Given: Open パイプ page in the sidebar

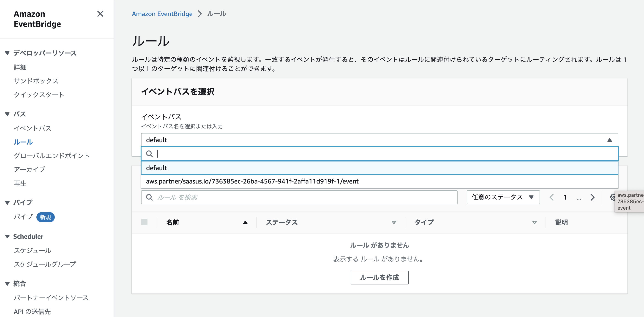Looking at the screenshot, I should 23,217.
